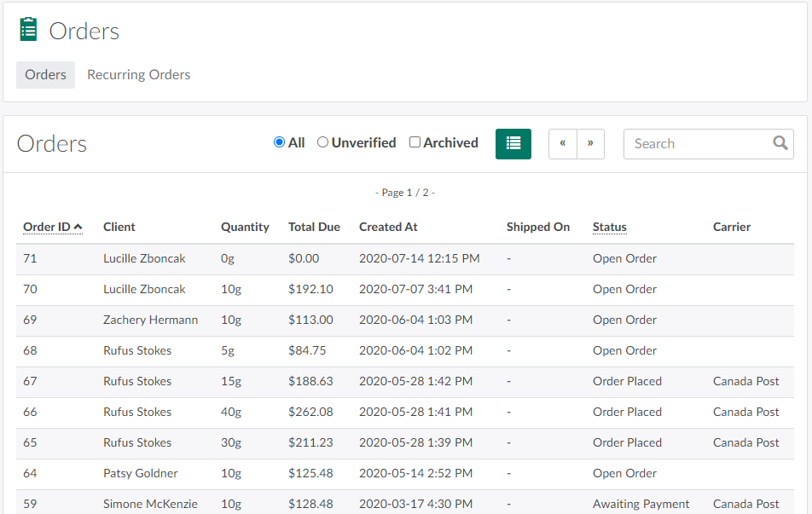Click in the Search input field
Viewport: 812px width, 514px height.
(696, 144)
